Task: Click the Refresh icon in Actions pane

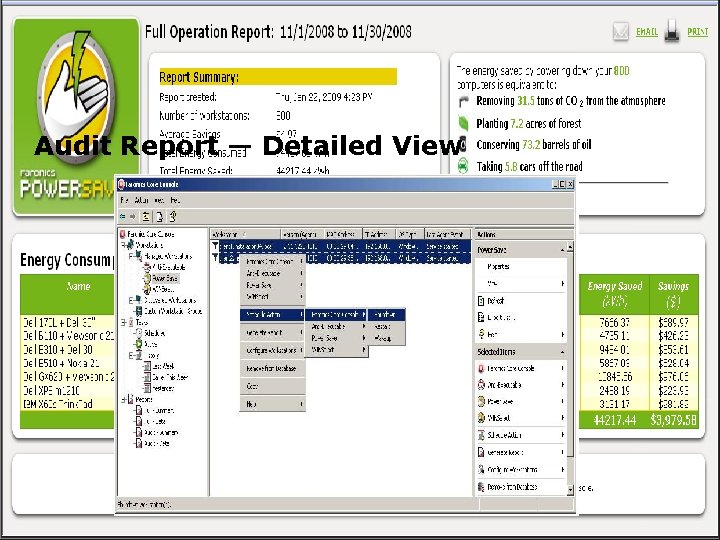Action: [481, 301]
